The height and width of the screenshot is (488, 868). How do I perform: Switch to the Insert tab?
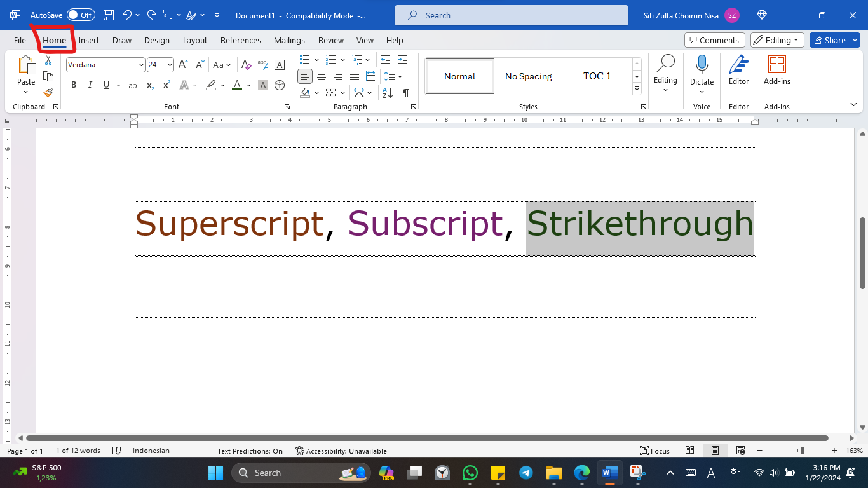tap(89, 40)
